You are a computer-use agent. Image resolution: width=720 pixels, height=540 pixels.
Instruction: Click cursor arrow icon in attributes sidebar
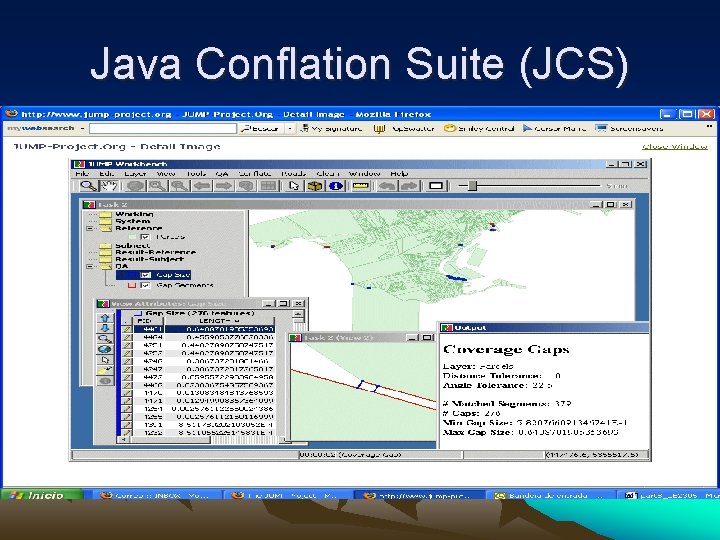(105, 360)
